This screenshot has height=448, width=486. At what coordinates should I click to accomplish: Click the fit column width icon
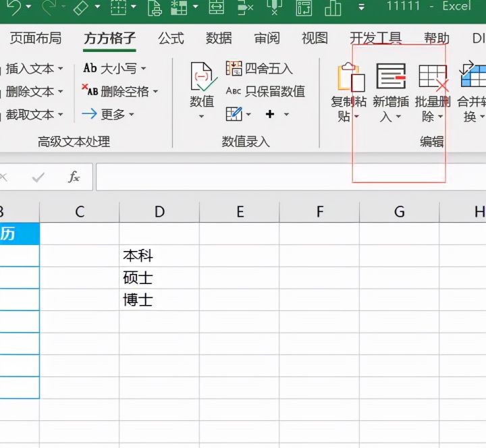coord(217,7)
